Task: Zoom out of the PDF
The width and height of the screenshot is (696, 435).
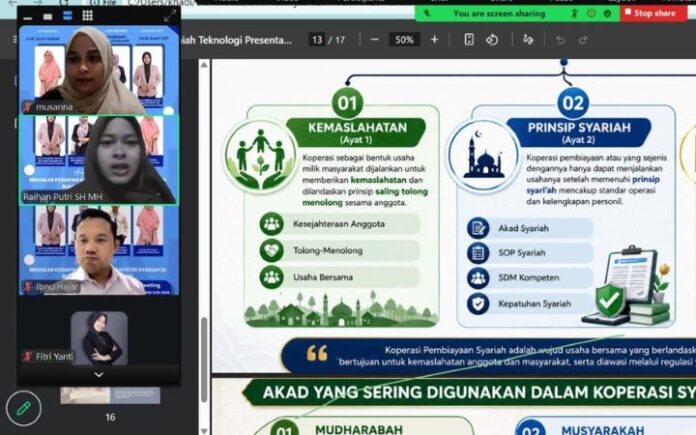Action: click(375, 40)
